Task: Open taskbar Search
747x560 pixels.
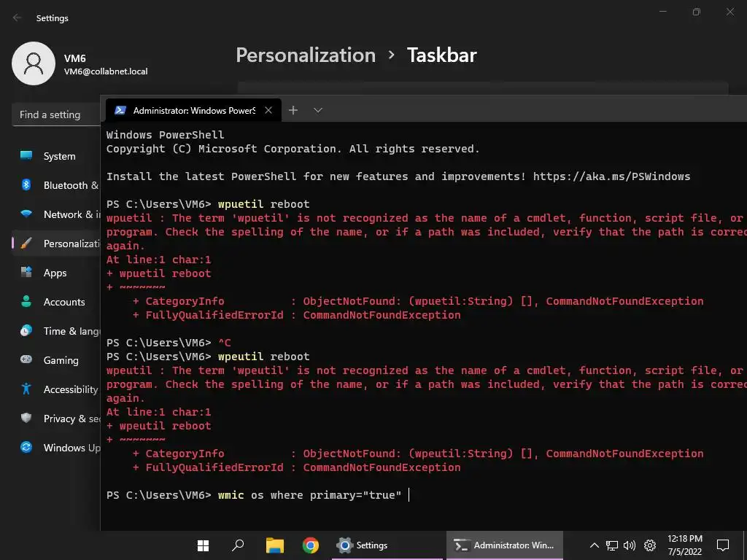Action: point(238,545)
